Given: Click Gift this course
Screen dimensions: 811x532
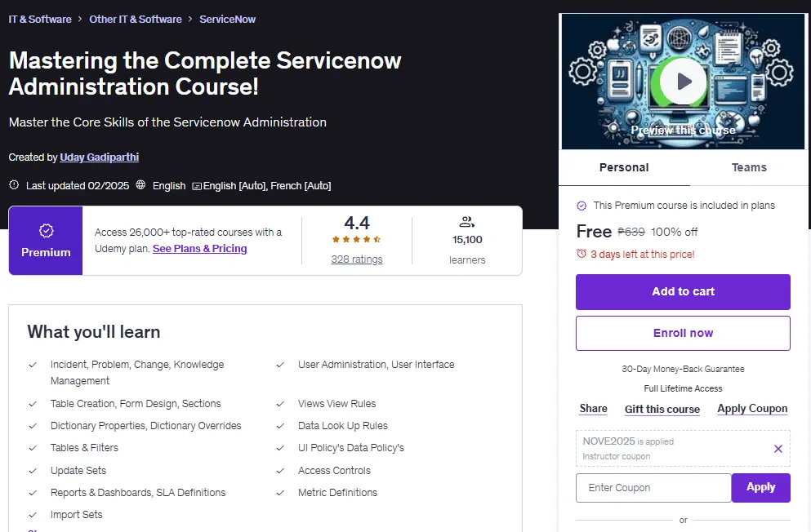Looking at the screenshot, I should [x=662, y=409].
